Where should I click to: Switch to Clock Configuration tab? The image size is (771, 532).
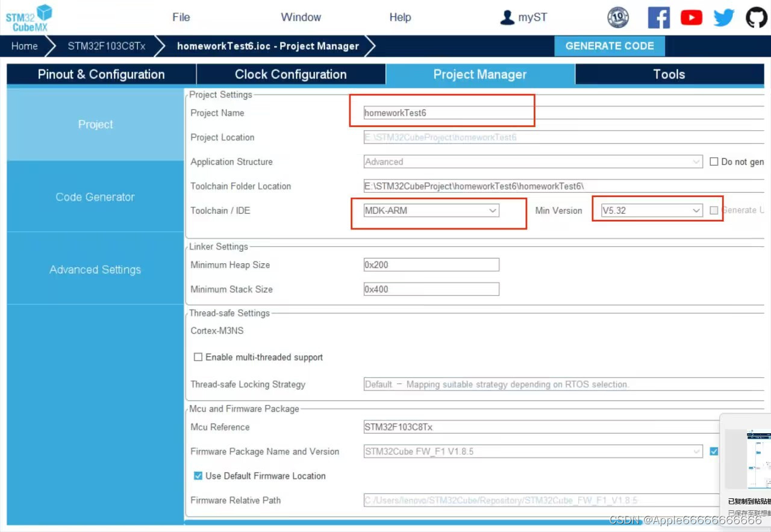pyautogui.click(x=291, y=75)
